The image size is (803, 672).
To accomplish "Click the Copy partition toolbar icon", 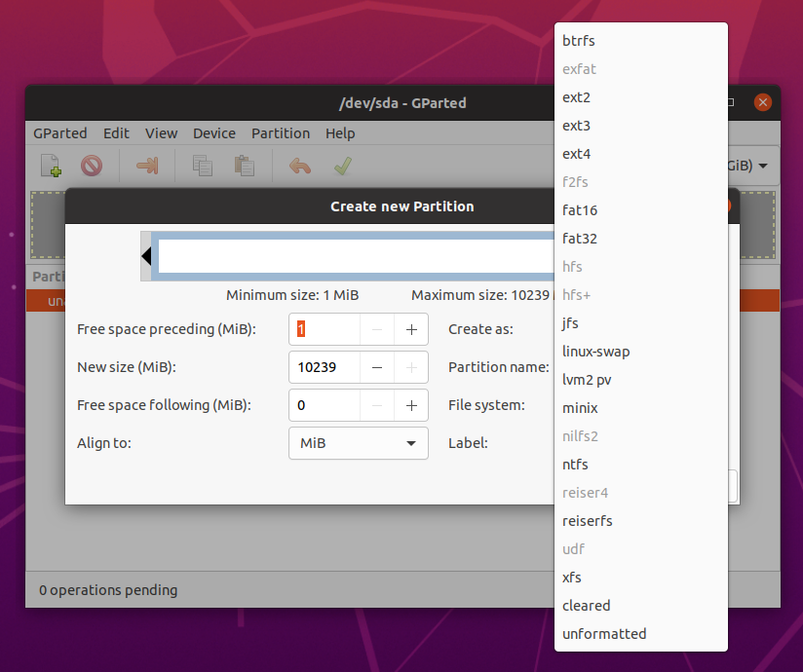I will point(203,166).
